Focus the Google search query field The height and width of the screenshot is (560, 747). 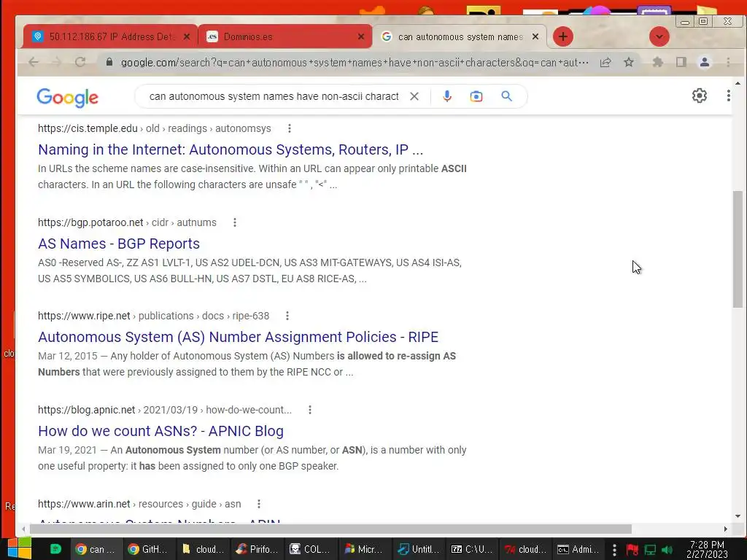274,96
